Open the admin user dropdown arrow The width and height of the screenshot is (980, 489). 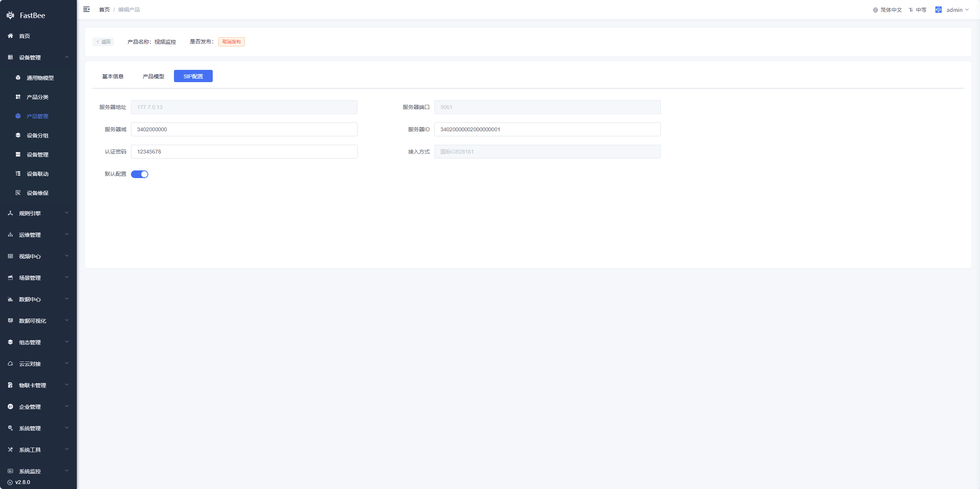[x=967, y=10]
